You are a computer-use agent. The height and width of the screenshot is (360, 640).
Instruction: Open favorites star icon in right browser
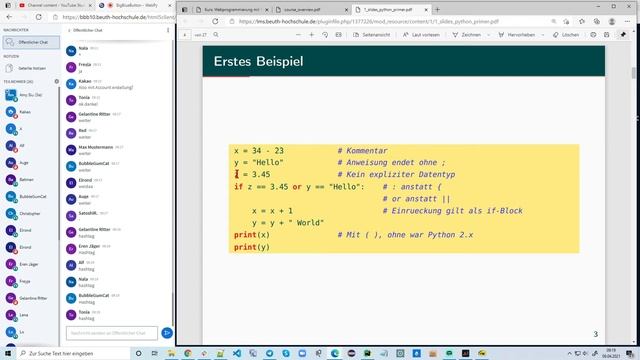click(582, 21)
